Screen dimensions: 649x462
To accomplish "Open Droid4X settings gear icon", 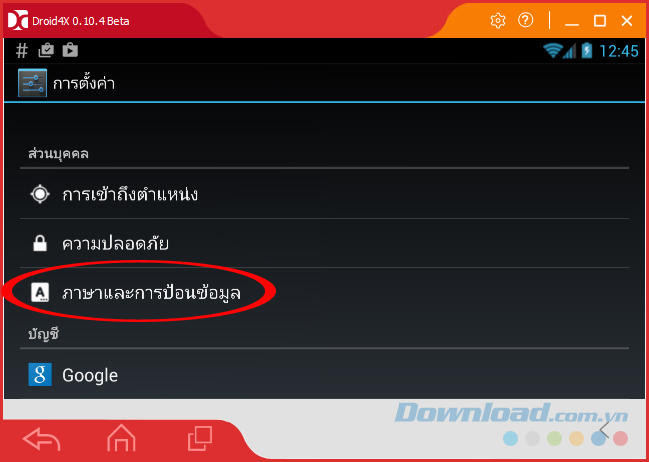I will pyautogui.click(x=498, y=20).
